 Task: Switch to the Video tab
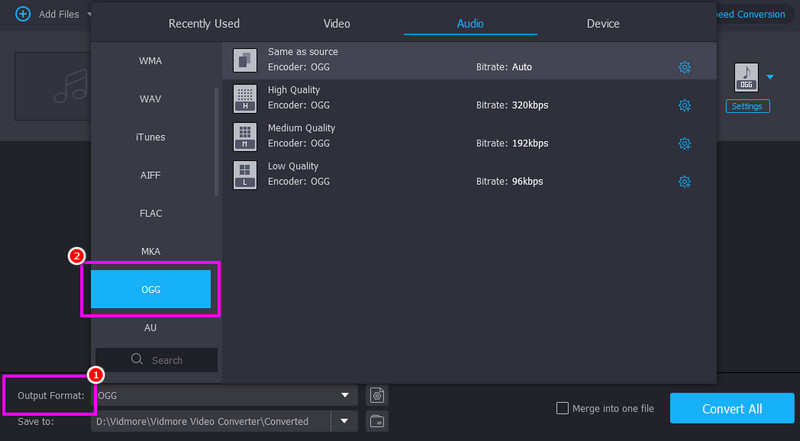(x=337, y=23)
